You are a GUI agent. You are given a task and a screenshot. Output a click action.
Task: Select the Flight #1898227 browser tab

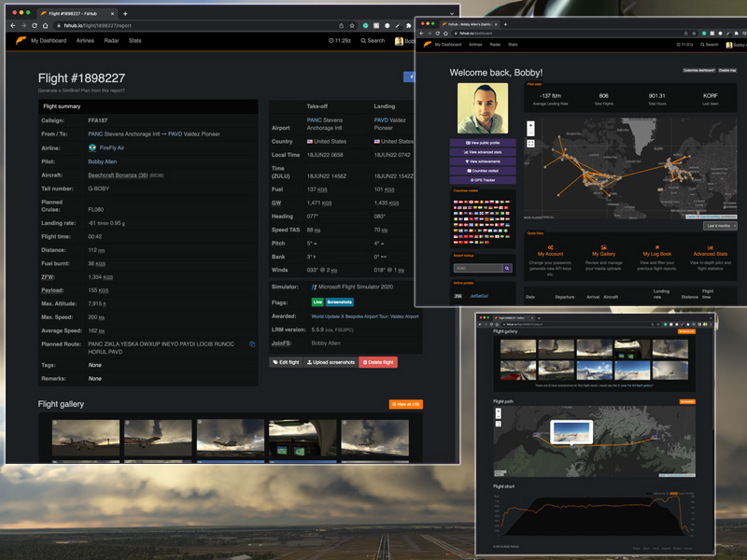coord(78,13)
